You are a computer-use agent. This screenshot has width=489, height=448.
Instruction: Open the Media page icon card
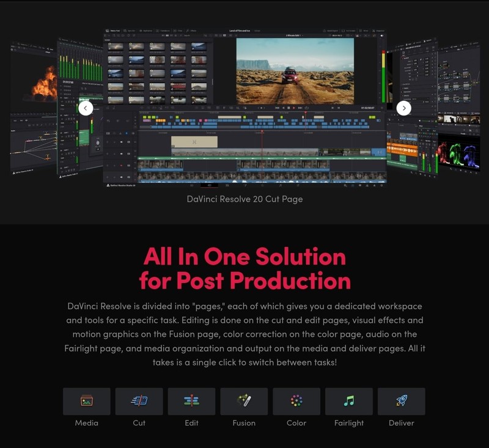(x=87, y=401)
